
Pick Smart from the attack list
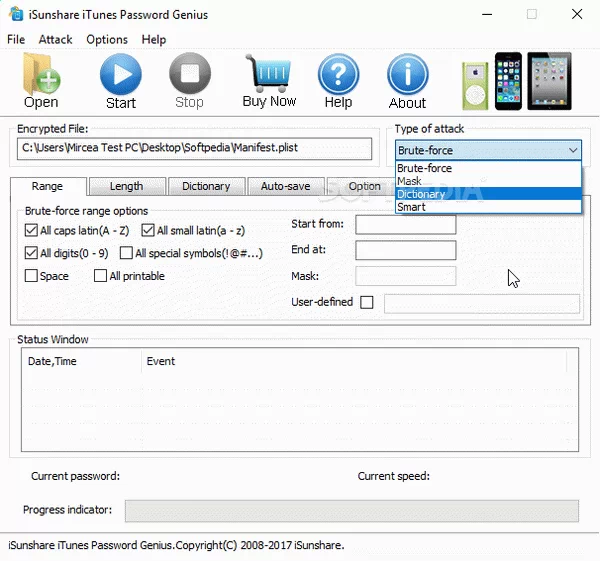click(x=488, y=207)
